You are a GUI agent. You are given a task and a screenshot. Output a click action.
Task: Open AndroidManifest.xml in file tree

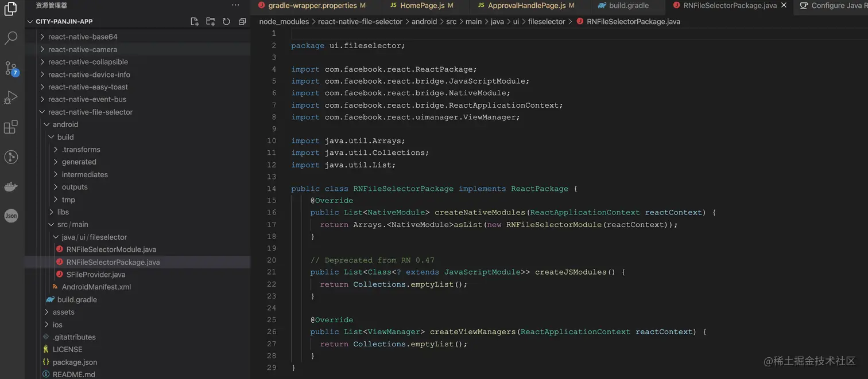pyautogui.click(x=96, y=287)
